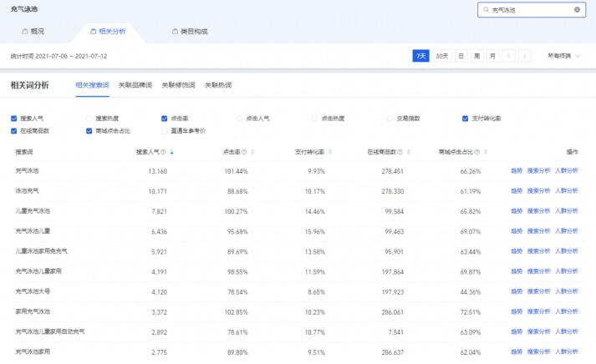Click the statistics date range 2021-07-06 ~ 2021-07-12
Viewport: 596px width, 364px height.
(x=71, y=56)
